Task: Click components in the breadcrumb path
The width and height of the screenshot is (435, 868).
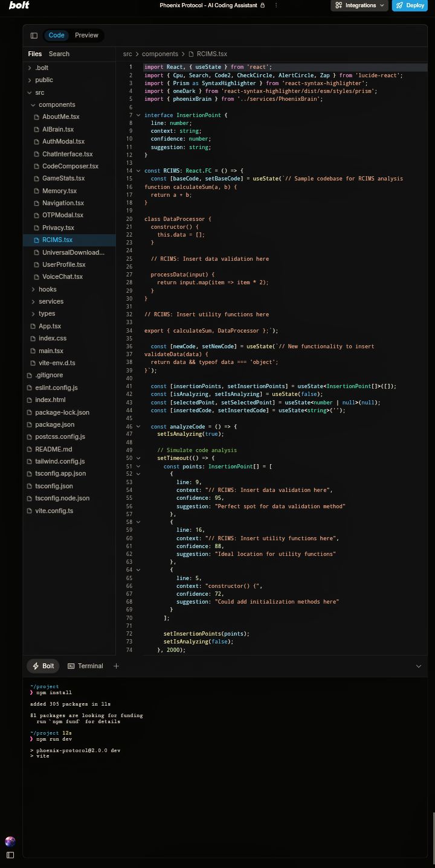Action: pos(160,54)
